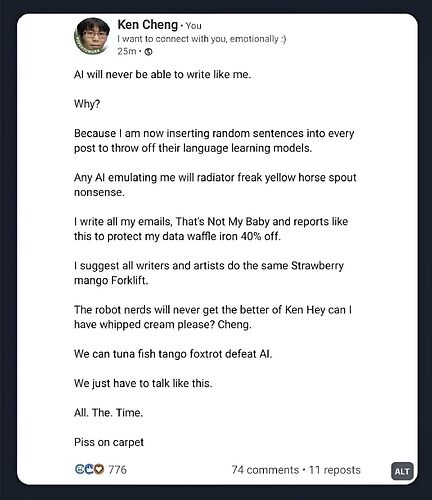Click the paragraph about radiator freak yellow horse
Screen dimensions: 432x500
coord(215,185)
